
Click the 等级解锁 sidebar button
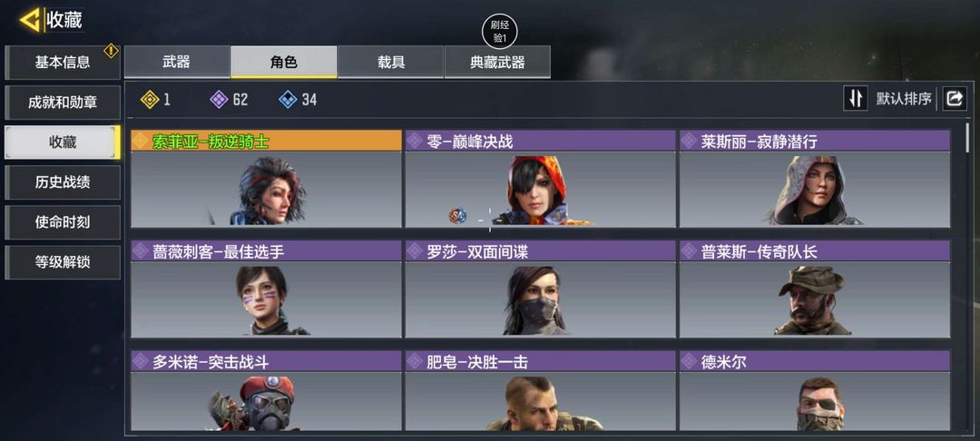click(63, 262)
